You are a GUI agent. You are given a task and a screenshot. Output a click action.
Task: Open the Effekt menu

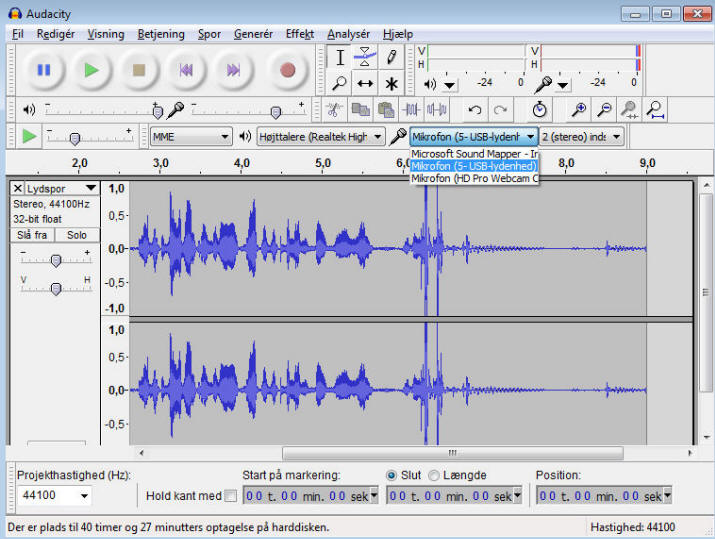coord(300,34)
